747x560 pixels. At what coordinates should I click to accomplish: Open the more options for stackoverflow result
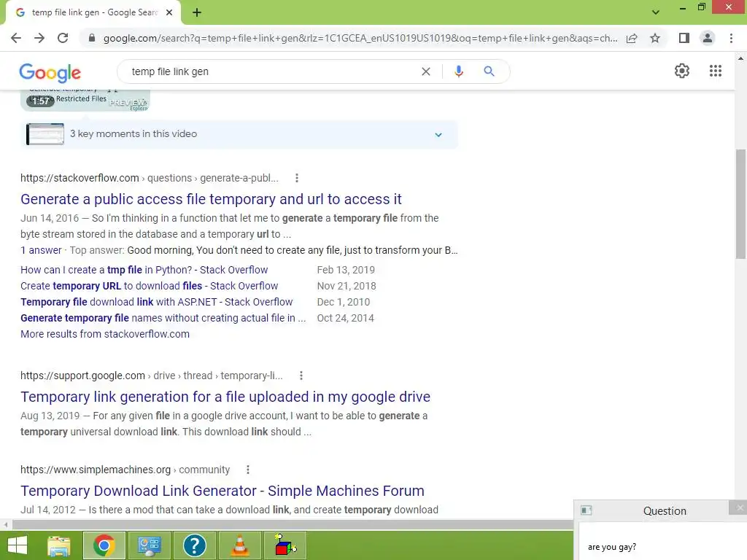[297, 178]
